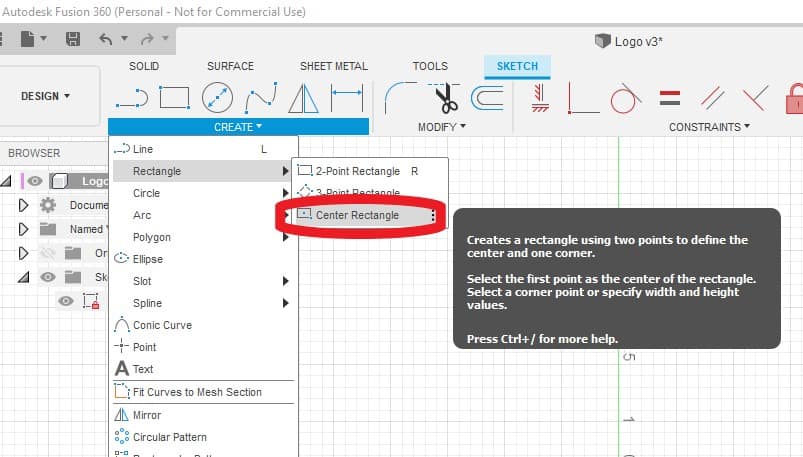This screenshot has height=457, width=803.
Task: Open the Redo history dropdown arrow
Action: (x=165, y=38)
